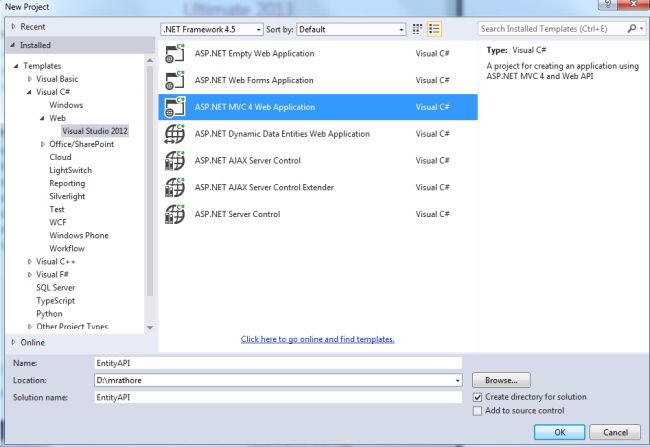Select the Python category
Screen dimensions: 650x447
click(49, 313)
